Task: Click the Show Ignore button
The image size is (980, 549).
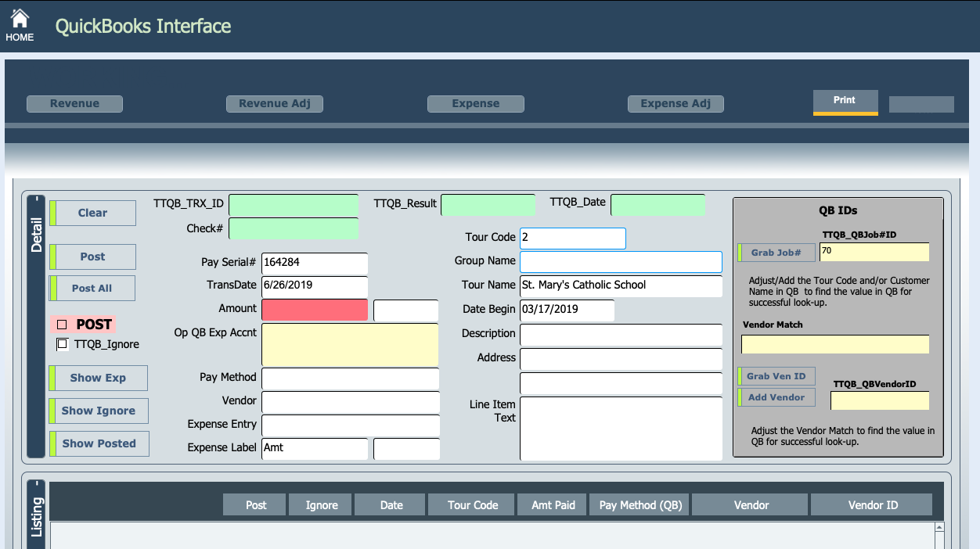Action: click(98, 411)
